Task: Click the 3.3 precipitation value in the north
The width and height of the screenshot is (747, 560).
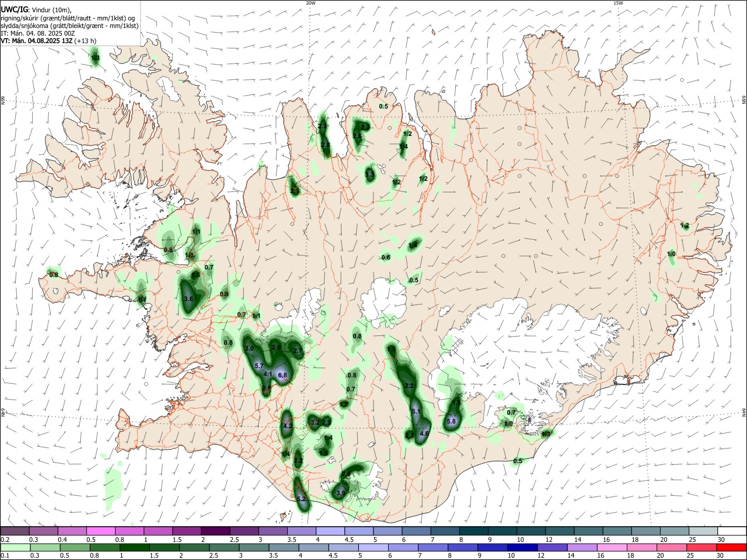Action: pos(369,174)
